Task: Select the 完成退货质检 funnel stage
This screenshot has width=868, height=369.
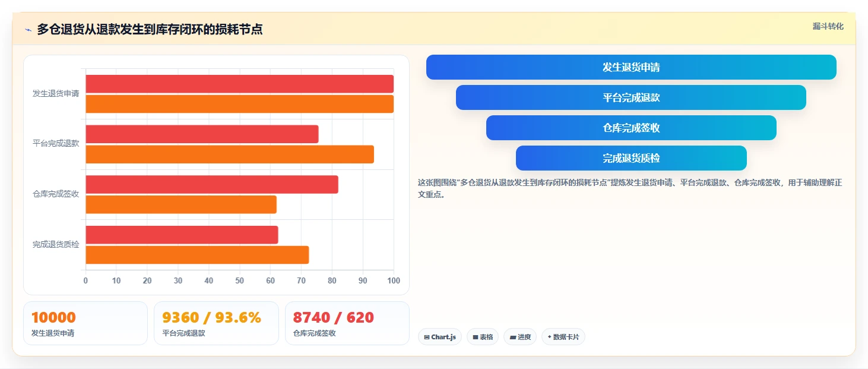Action: pyautogui.click(x=631, y=158)
